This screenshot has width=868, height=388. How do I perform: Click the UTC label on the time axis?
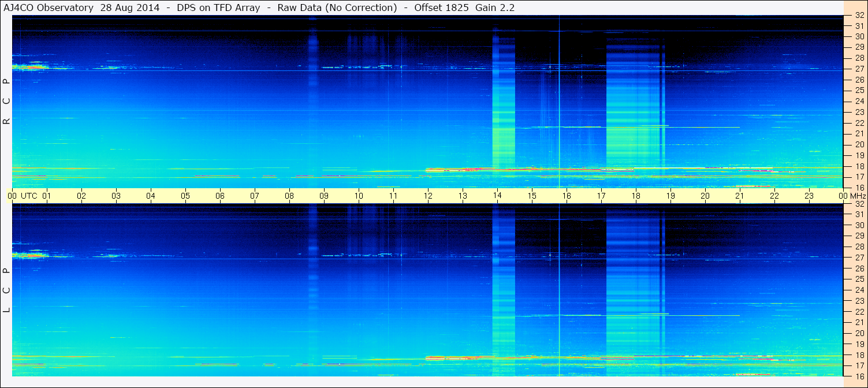point(29,196)
